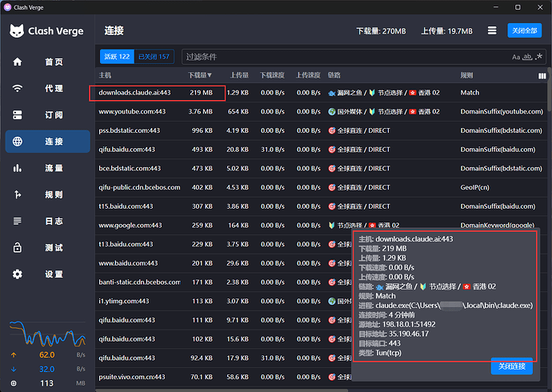
Task: Click the server icon for subscriptions
Action: coord(18,115)
